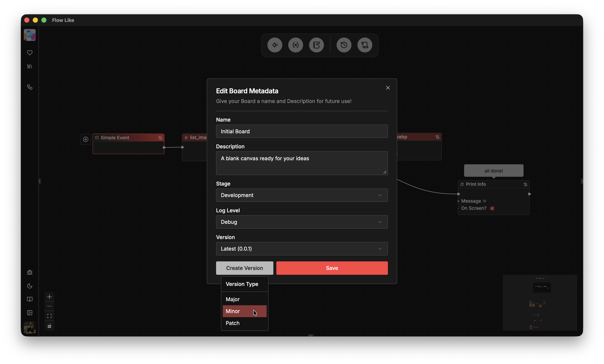This screenshot has height=364, width=604.
Task: Click the variables (x) icon in top toolbar
Action: click(x=296, y=45)
